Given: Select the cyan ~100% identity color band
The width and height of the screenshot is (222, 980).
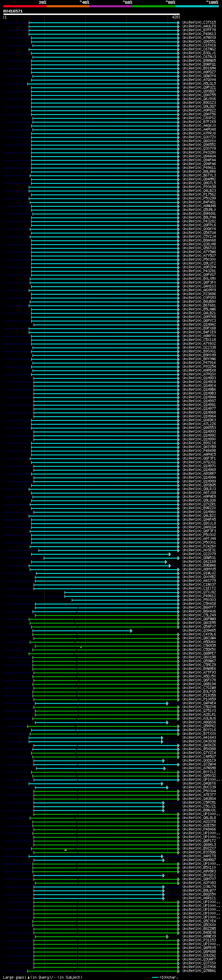Looking at the screenshot, I should [x=197, y=6].
